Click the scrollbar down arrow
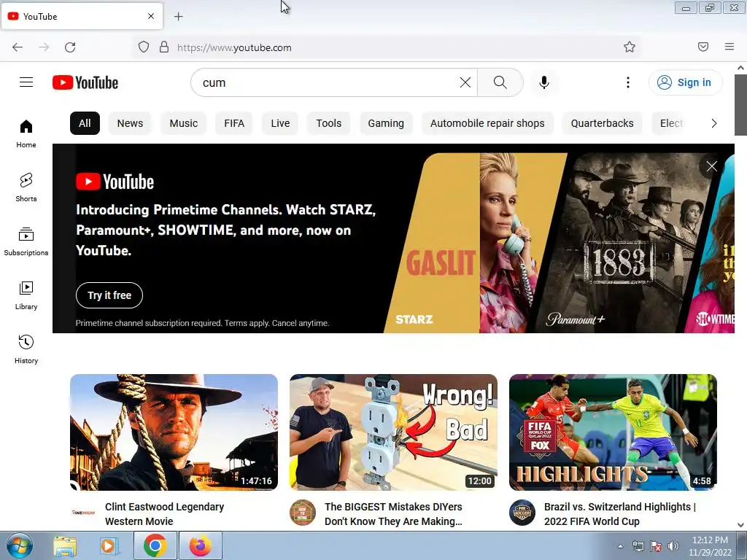The height and width of the screenshot is (560, 747). (741, 525)
